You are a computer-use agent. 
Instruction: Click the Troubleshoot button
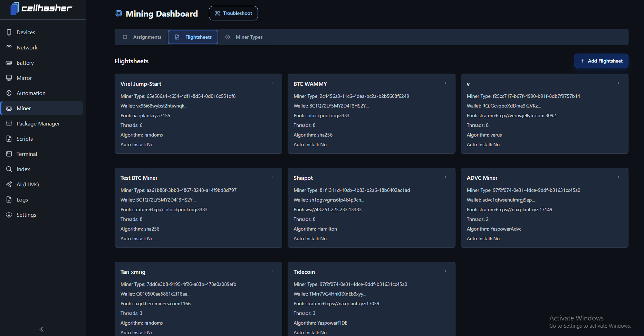233,13
